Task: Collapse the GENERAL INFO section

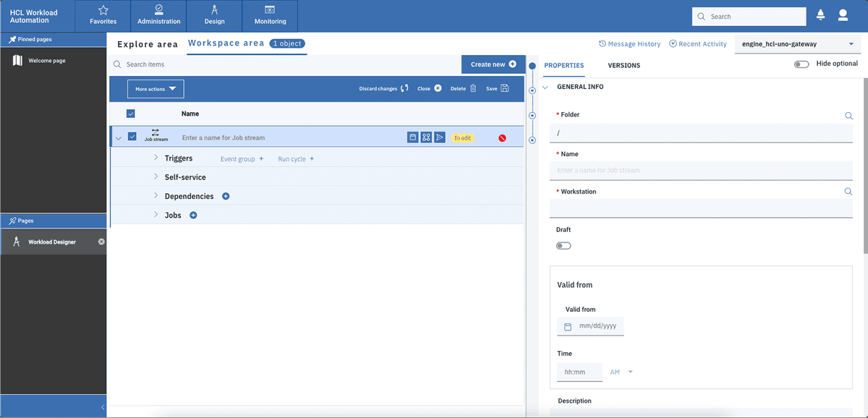Action: point(545,86)
